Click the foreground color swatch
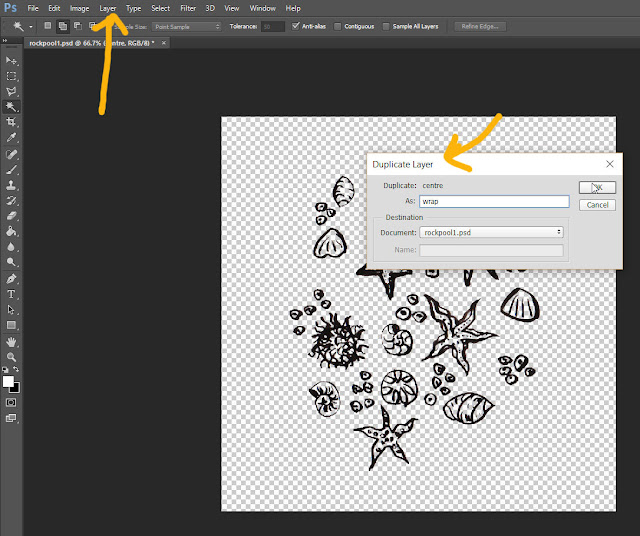Viewport: 640px width, 536px height. click(x=8, y=381)
